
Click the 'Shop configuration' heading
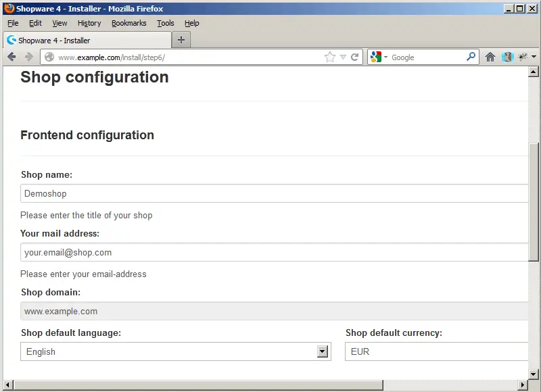(x=95, y=77)
